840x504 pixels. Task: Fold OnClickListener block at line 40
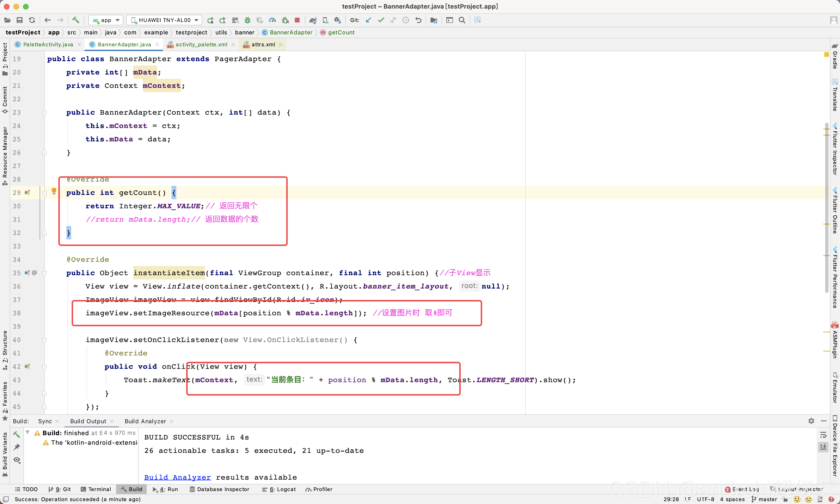pos(44,340)
